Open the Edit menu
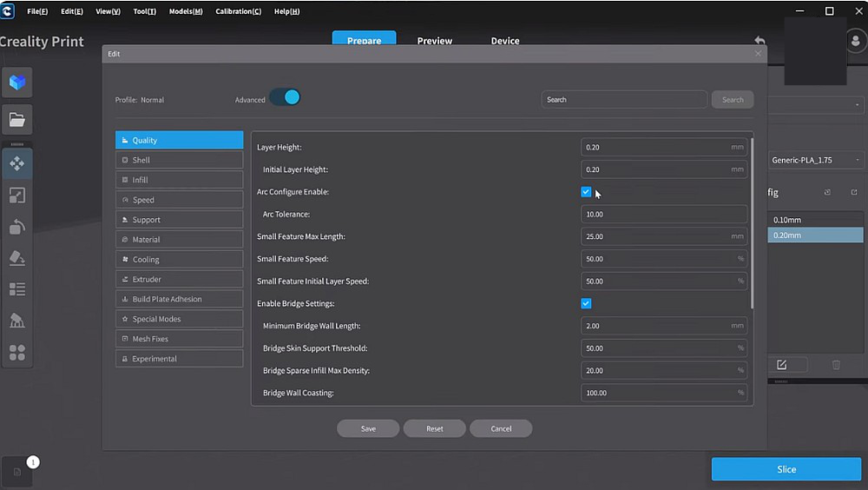The width and height of the screenshot is (868, 490). pyautogui.click(x=72, y=11)
